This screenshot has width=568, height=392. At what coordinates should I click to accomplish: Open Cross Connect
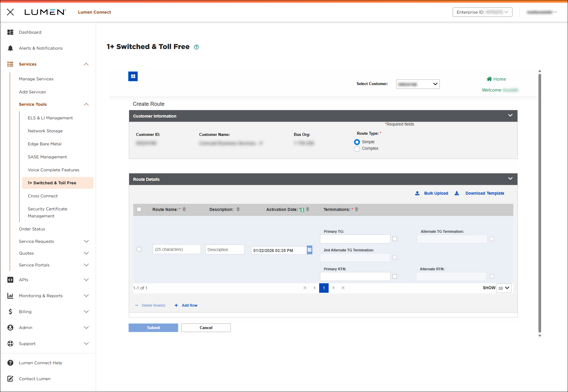(43, 196)
